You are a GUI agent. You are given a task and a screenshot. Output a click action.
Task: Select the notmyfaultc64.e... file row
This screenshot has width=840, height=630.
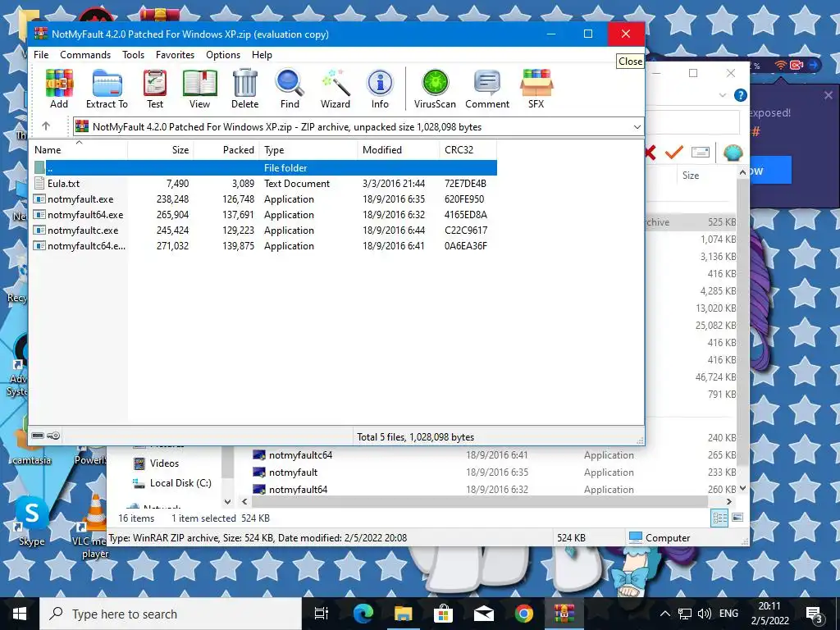point(264,246)
